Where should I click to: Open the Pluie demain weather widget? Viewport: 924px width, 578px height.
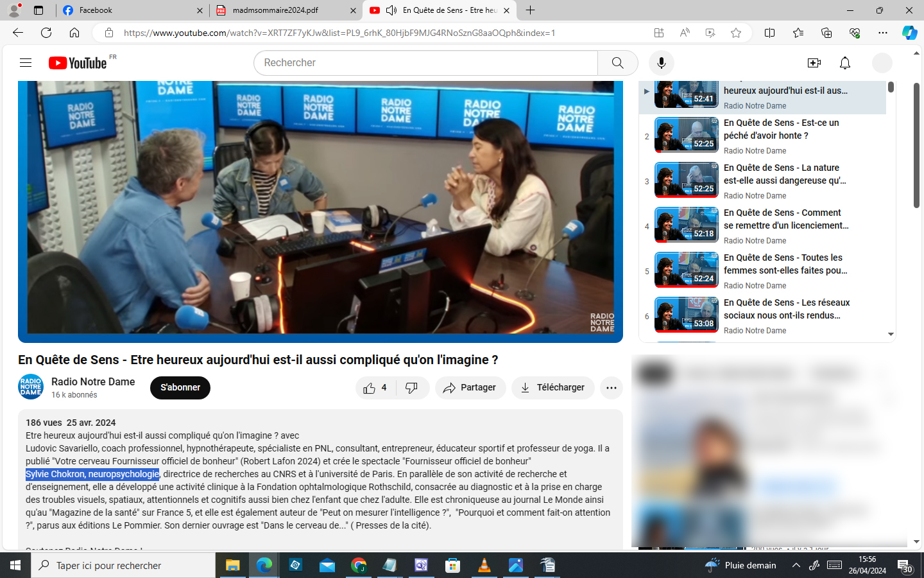tap(741, 565)
